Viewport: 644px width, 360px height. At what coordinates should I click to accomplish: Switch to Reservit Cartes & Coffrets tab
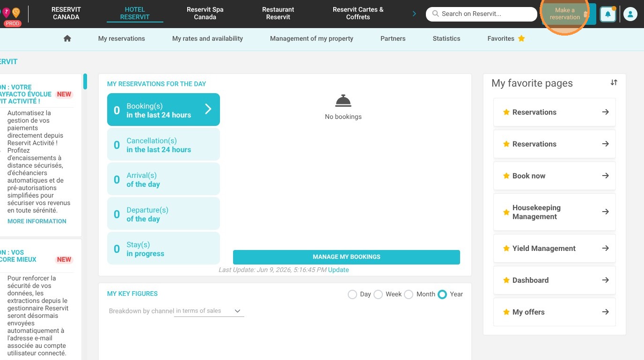click(358, 13)
